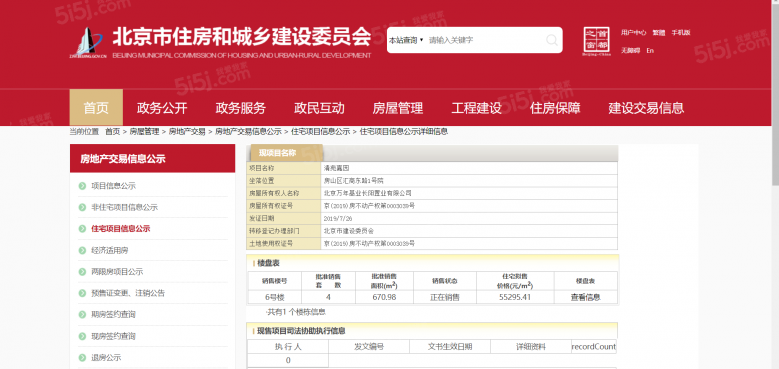Open 工程建设 nav menu
Screen dimensions: 779x369
476,108
